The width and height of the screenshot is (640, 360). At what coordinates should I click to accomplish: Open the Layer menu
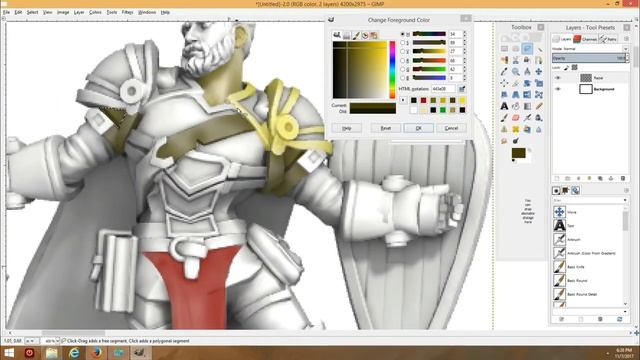(79, 12)
